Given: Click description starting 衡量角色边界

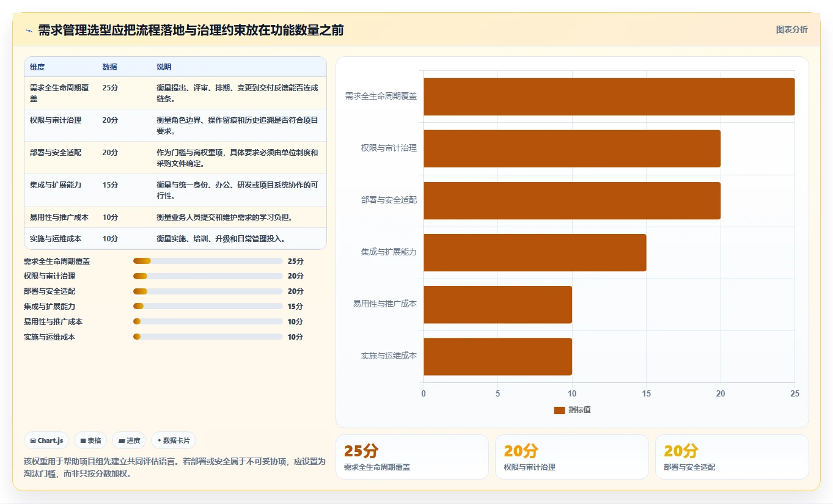Looking at the screenshot, I should point(237,125).
